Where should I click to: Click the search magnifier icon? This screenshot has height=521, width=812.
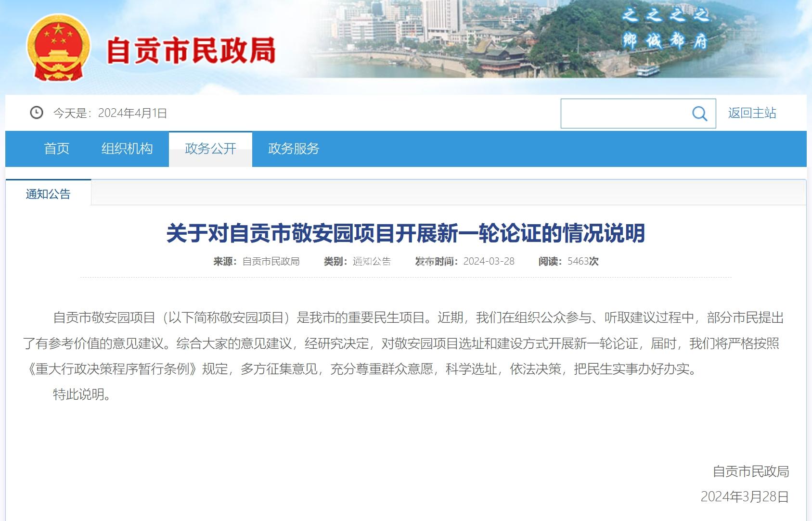699,114
